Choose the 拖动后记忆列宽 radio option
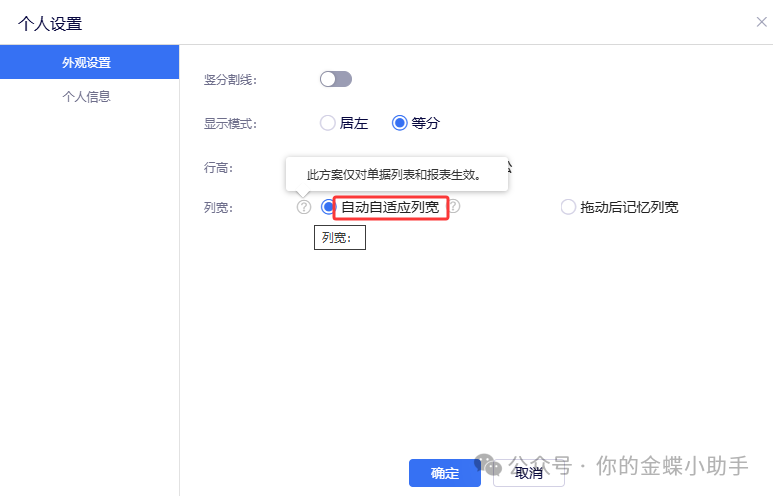 click(568, 207)
